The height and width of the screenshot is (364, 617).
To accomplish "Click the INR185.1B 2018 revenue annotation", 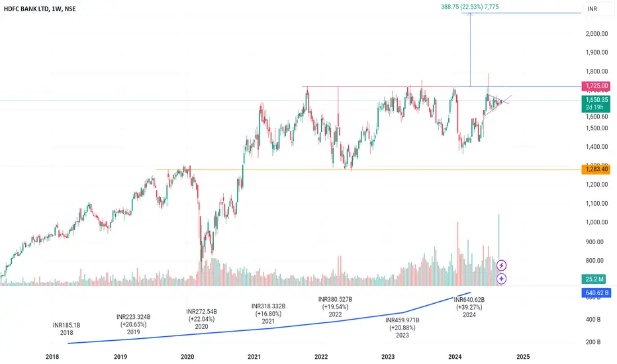I will tap(66, 329).
